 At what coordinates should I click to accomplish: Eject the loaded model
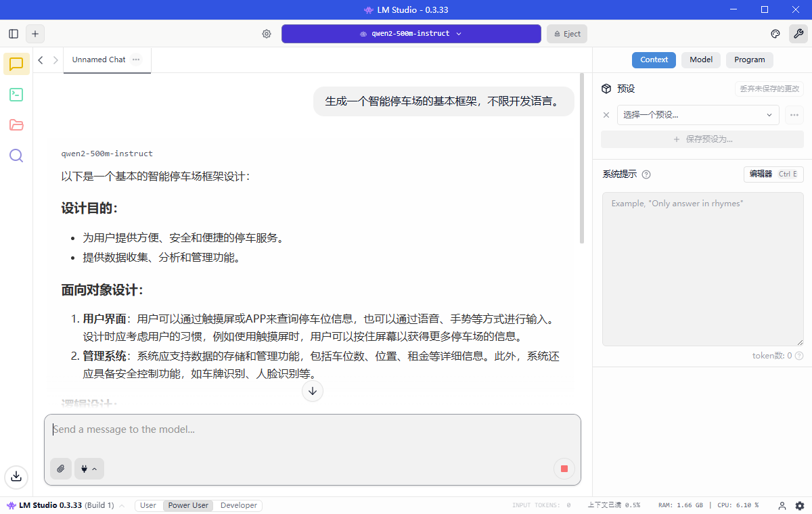pos(566,33)
